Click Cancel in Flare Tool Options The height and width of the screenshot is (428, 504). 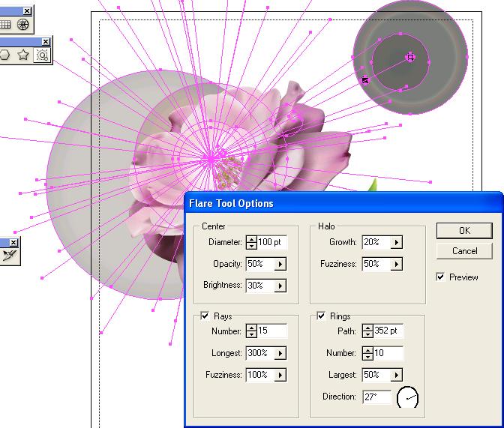pyautogui.click(x=464, y=251)
